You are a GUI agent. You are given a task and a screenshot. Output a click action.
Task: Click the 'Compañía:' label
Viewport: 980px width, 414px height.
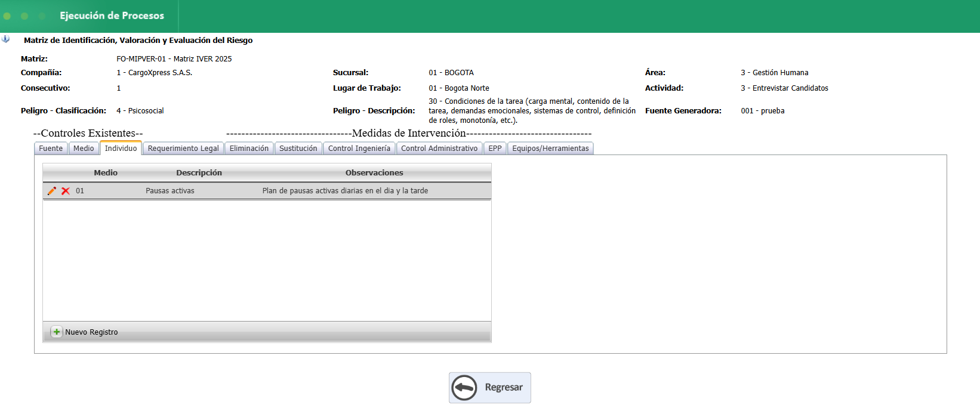[41, 73]
